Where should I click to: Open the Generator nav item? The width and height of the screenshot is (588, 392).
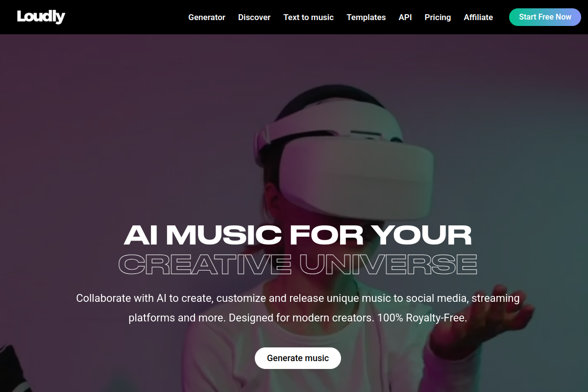(207, 17)
